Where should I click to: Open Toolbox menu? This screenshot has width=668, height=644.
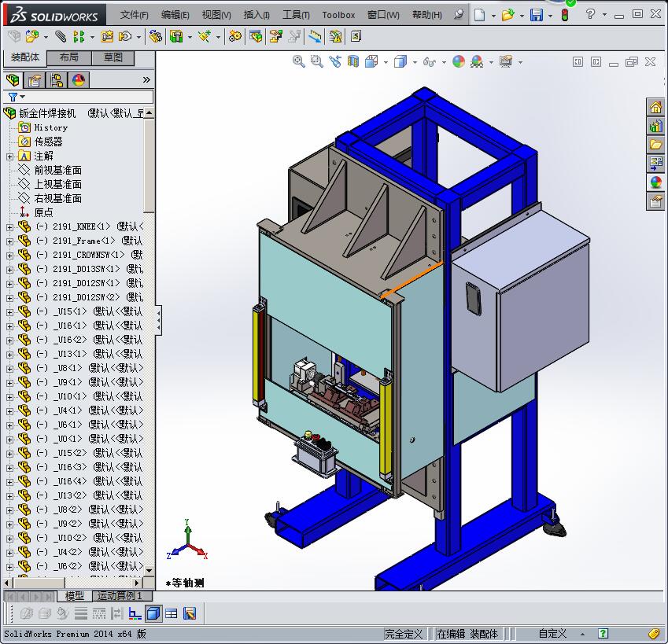[338, 15]
